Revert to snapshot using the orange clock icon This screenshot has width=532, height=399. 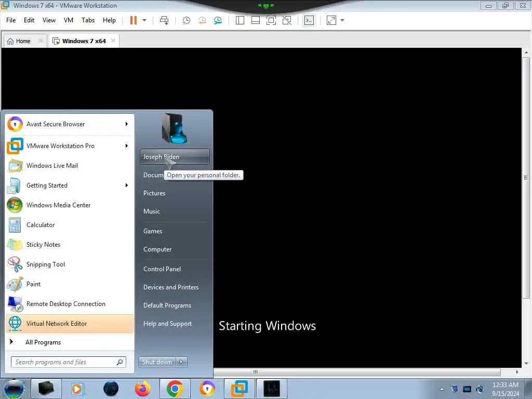pyautogui.click(x=202, y=20)
